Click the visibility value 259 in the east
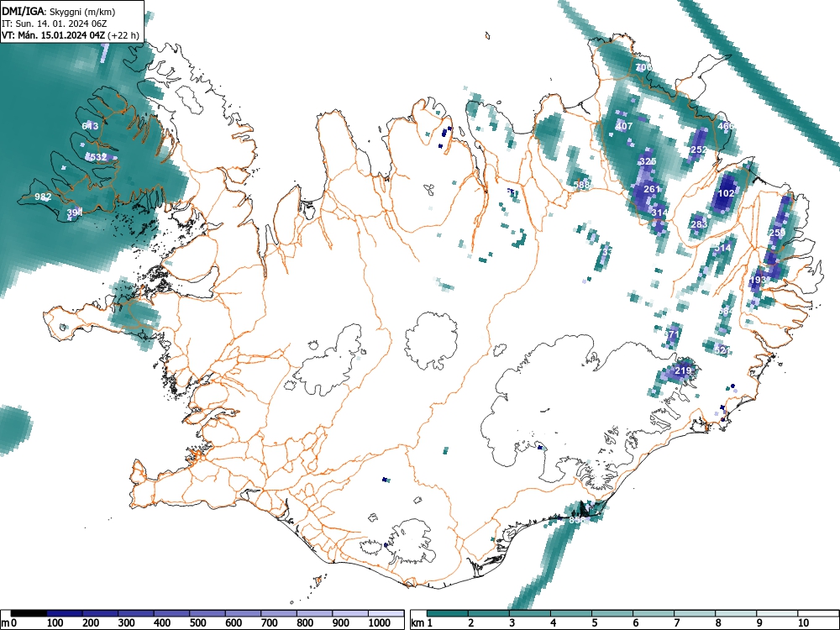The width and height of the screenshot is (840, 630). tap(777, 233)
